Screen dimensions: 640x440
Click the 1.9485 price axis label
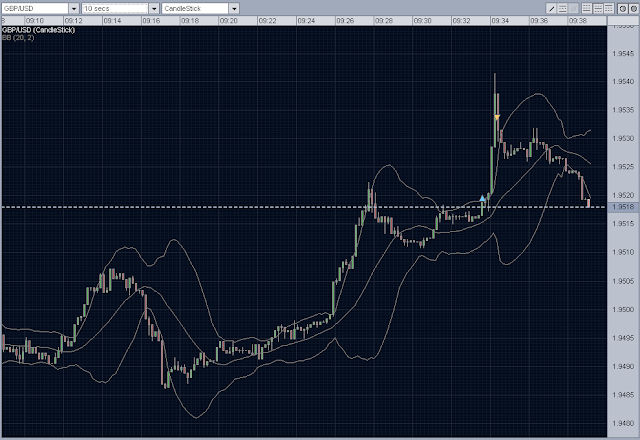coord(624,395)
